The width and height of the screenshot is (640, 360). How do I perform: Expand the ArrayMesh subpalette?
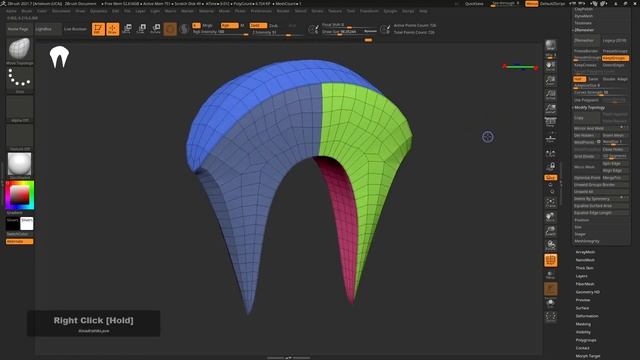[x=585, y=252]
